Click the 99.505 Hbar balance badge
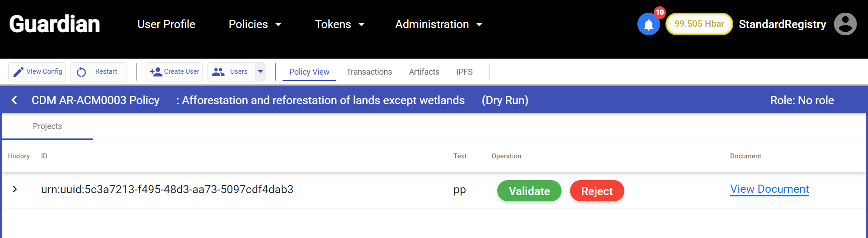 699,24
